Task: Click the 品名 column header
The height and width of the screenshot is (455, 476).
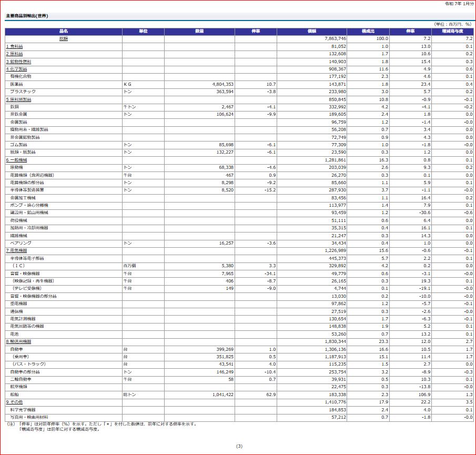Action: (x=64, y=31)
